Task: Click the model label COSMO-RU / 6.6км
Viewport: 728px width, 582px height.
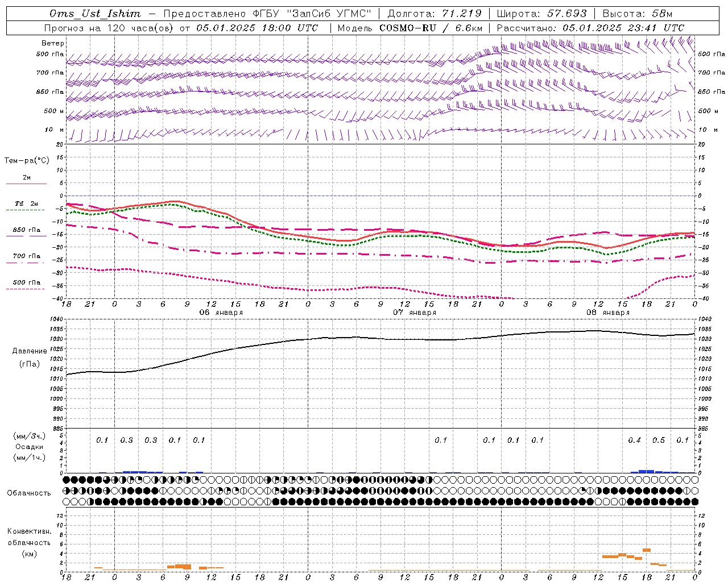Action: 431,28
